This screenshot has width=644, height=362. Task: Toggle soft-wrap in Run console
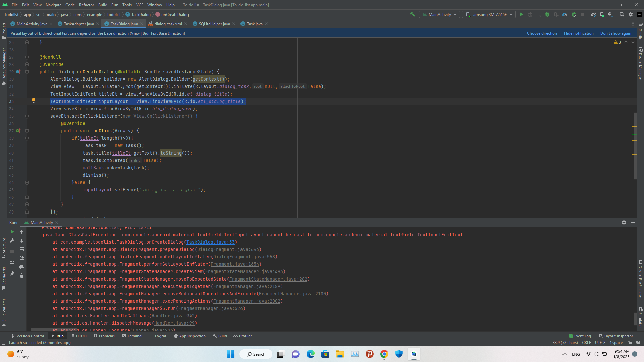click(22, 249)
